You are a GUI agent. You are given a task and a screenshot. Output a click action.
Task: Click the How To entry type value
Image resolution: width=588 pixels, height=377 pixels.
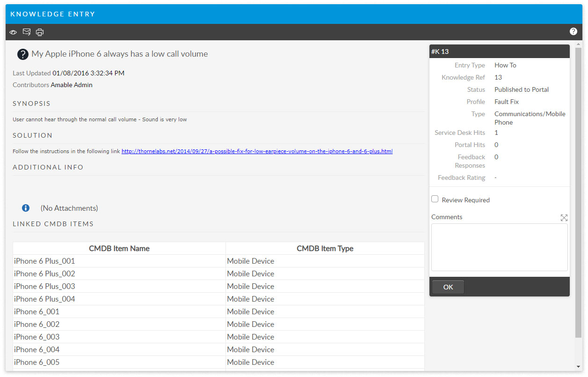pos(505,65)
